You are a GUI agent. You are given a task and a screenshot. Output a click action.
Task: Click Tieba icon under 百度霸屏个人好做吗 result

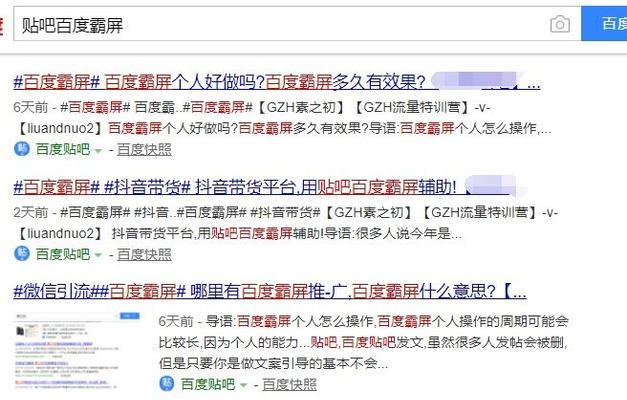click(x=22, y=149)
